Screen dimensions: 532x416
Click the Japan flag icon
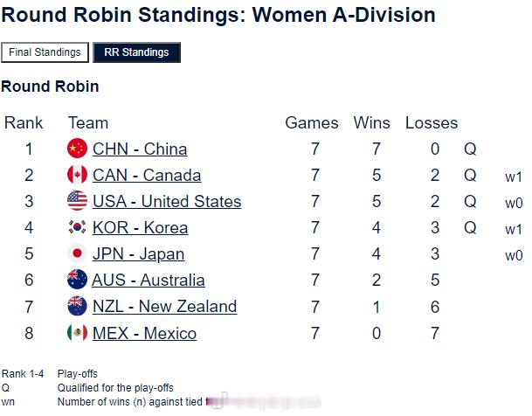[78, 254]
